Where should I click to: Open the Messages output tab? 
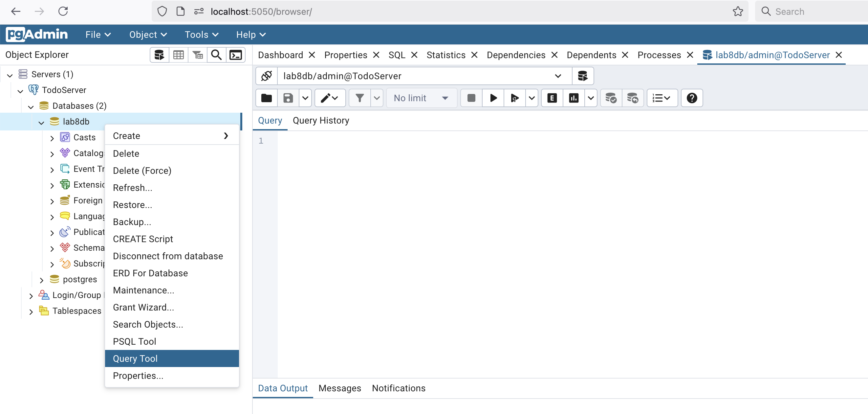pyautogui.click(x=339, y=388)
